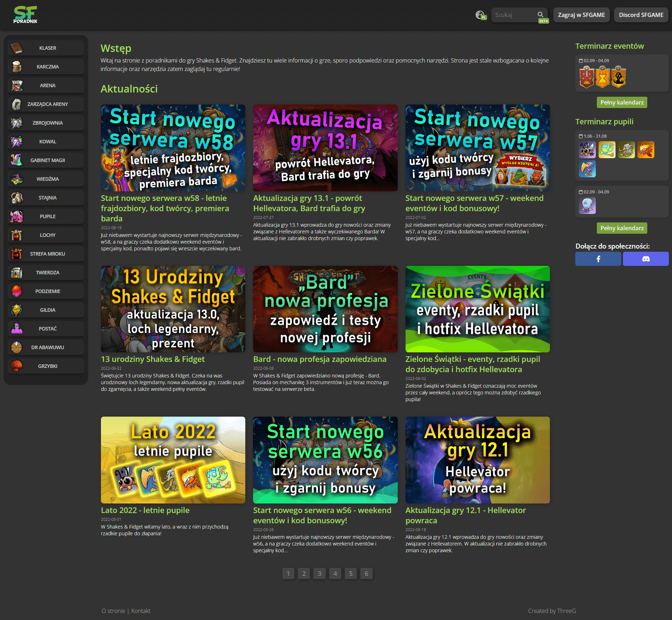Open the Facebook community icon button
This screenshot has width=672, height=620.
click(x=598, y=259)
